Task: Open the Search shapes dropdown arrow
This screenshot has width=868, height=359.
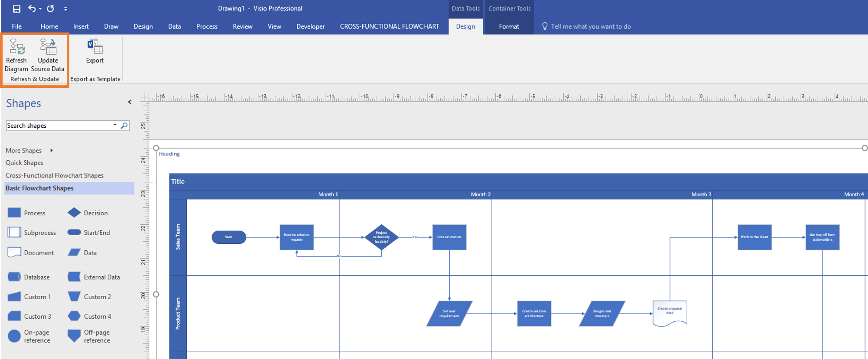Action: tap(115, 125)
